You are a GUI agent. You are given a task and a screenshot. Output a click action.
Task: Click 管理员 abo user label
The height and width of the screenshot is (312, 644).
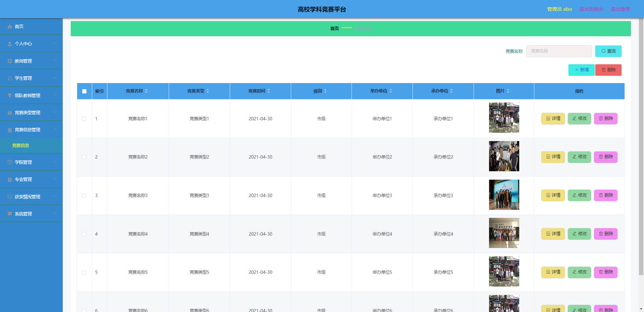[559, 9]
